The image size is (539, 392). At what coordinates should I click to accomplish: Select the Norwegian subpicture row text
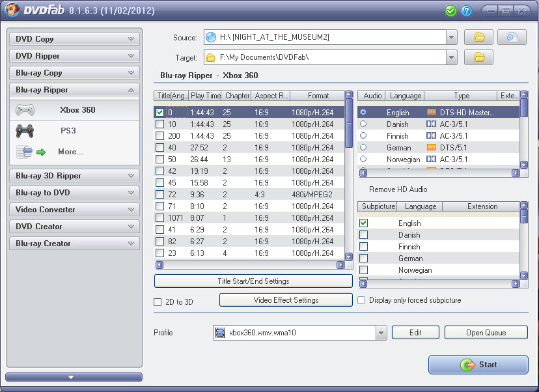415,270
